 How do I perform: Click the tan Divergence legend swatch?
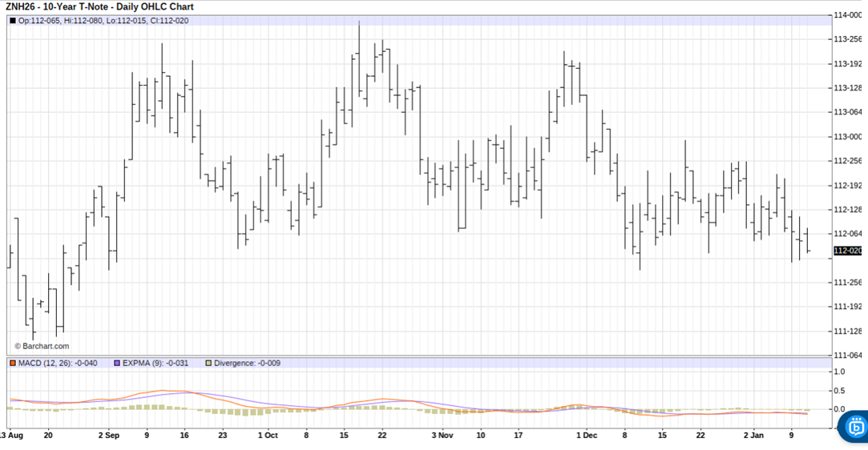coord(208,364)
